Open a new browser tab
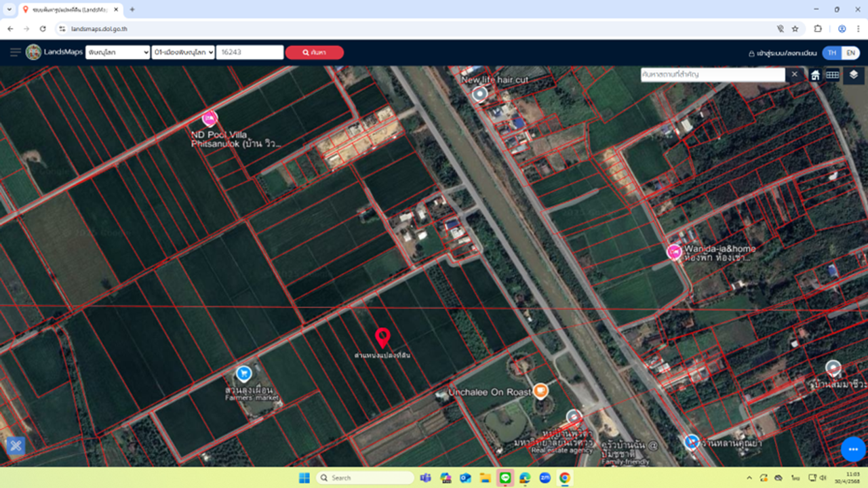The width and height of the screenshot is (868, 488). 132,9
